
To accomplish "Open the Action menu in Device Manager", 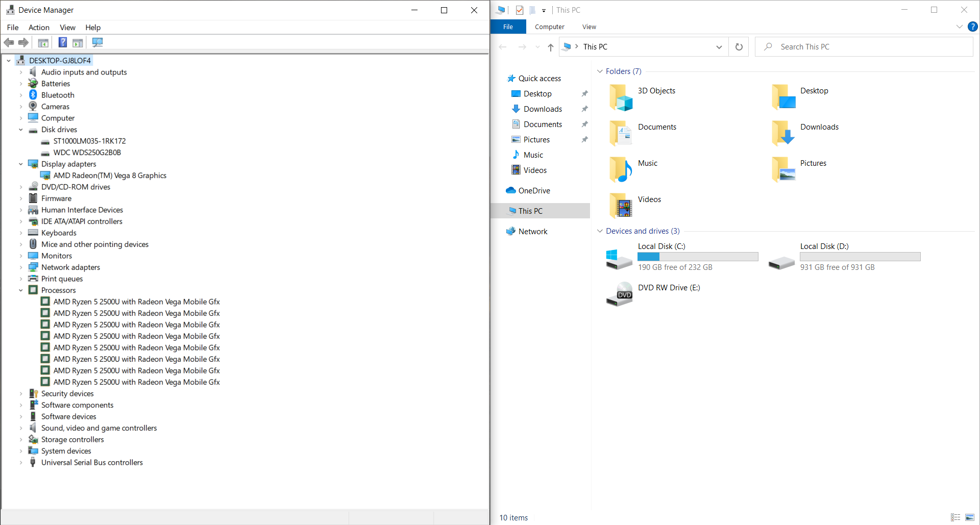I will point(39,28).
